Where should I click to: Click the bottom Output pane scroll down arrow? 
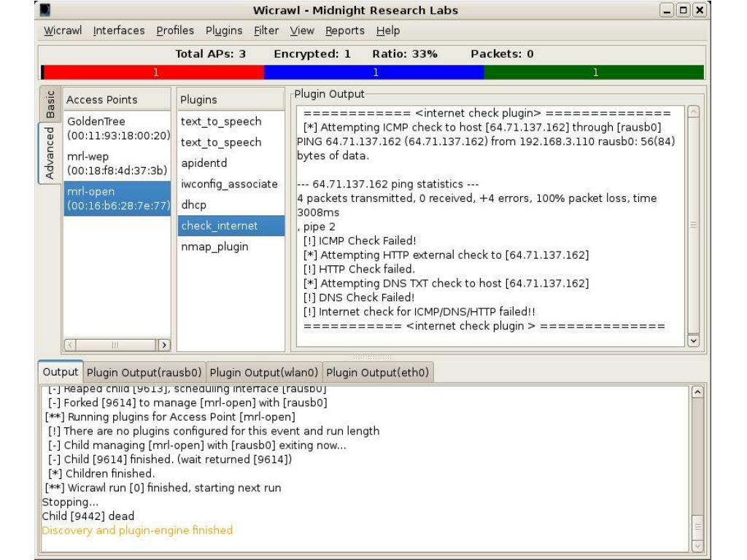(x=697, y=546)
